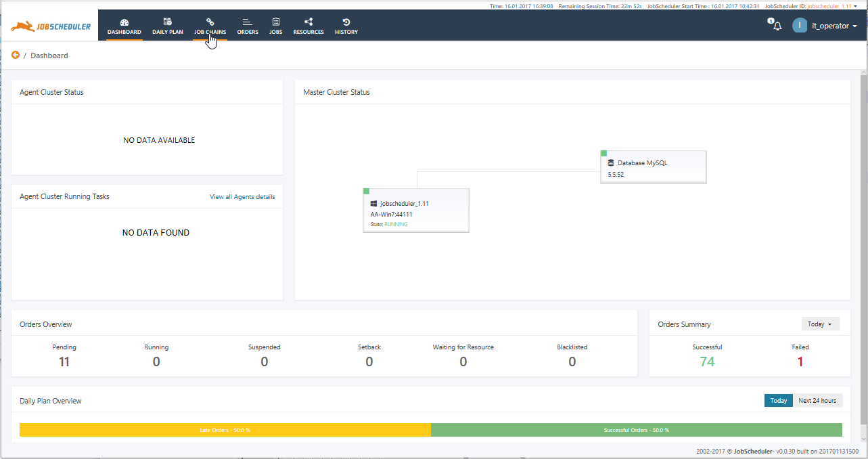
Task: Open the notifications bell
Action: 777,26
